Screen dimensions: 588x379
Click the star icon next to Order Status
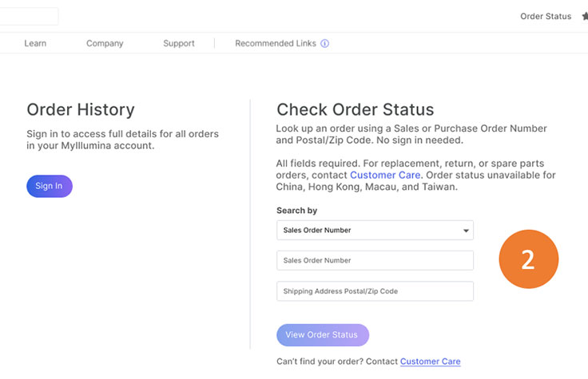click(x=584, y=16)
